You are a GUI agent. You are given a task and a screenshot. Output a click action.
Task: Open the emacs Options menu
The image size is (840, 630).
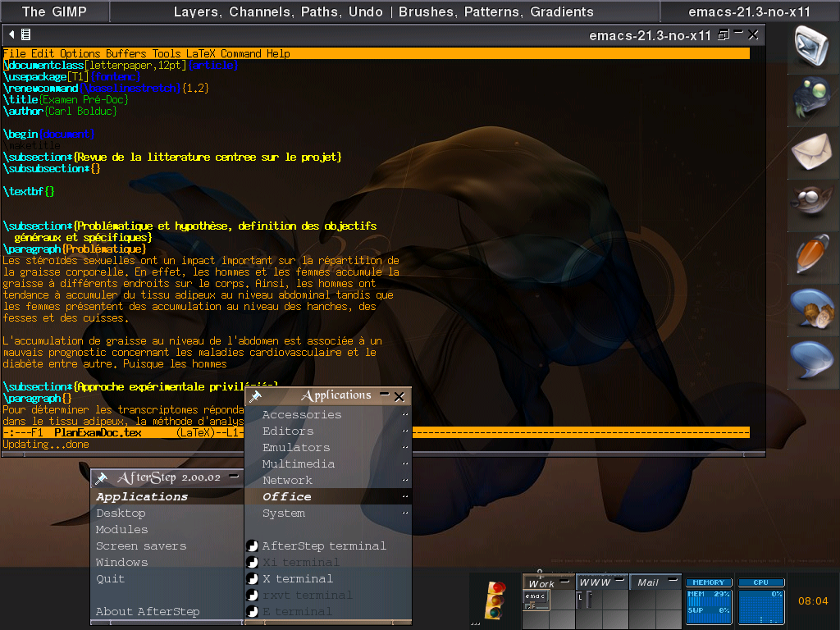tap(80, 53)
